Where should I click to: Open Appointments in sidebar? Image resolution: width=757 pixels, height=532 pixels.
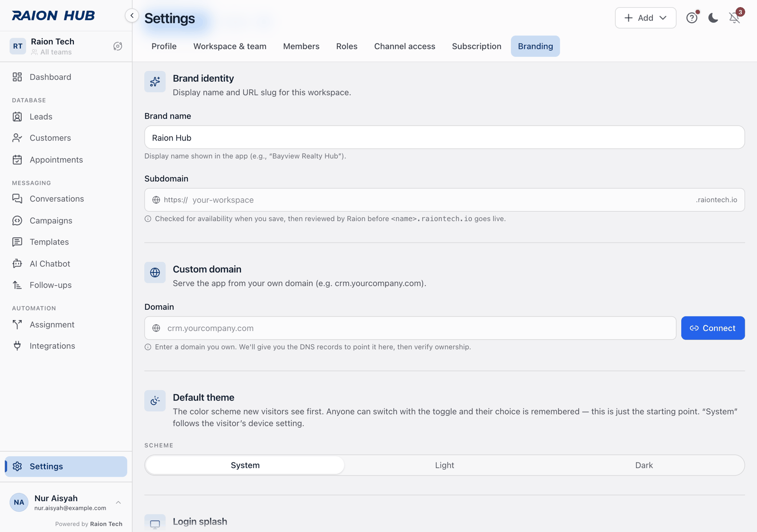tap(66, 160)
